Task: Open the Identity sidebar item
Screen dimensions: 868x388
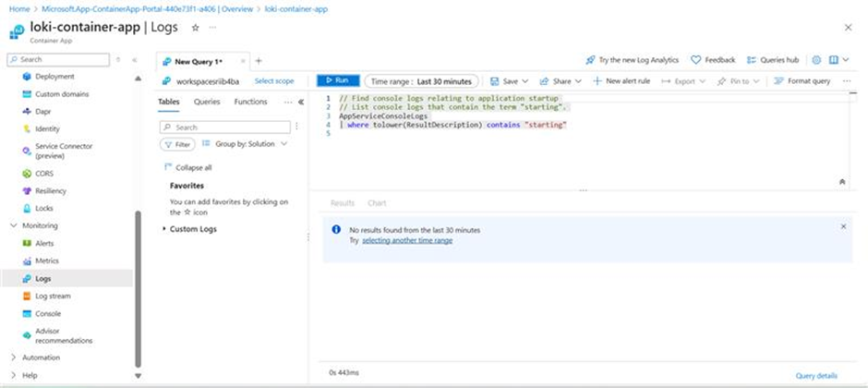Action: [47, 128]
